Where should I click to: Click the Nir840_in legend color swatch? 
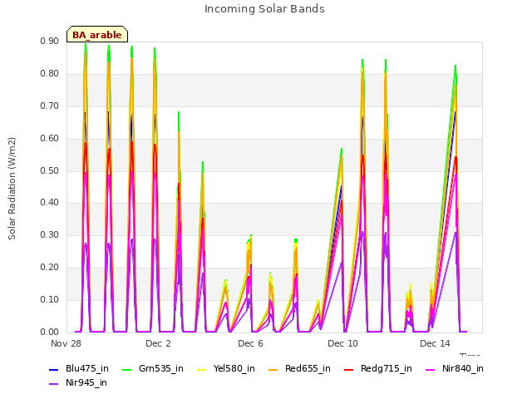431,369
